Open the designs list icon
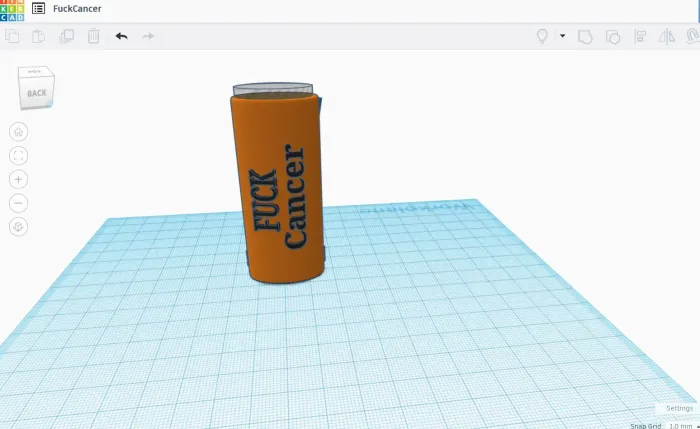Screen dimensions: 700x429 pyautogui.click(x=38, y=8)
